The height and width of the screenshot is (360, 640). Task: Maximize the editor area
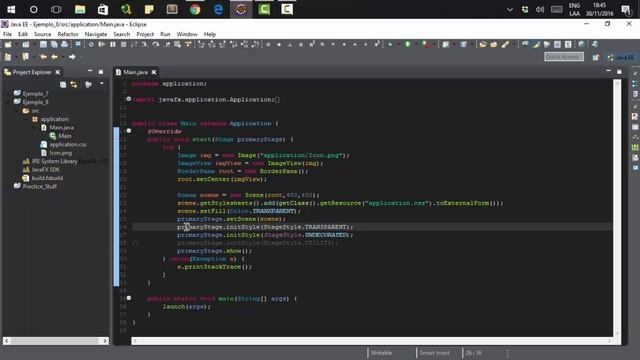click(x=619, y=71)
